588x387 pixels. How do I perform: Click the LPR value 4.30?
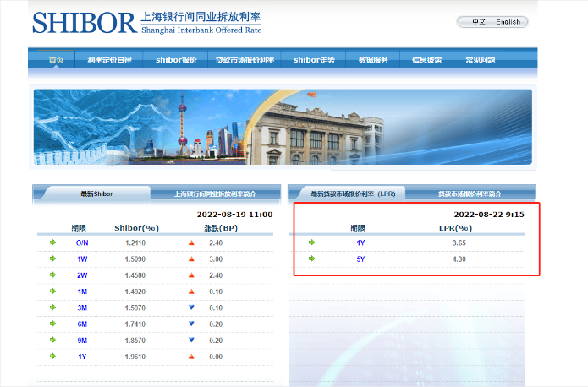(x=459, y=259)
